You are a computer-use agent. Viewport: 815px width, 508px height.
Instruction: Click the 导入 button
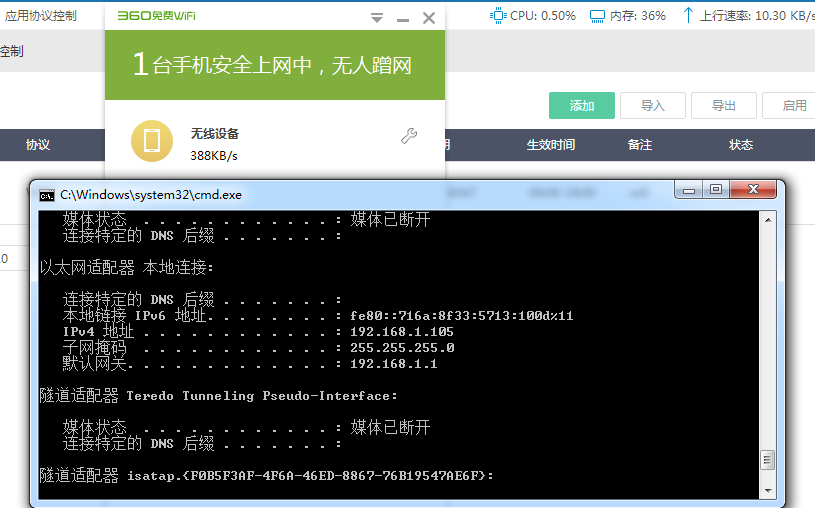653,106
